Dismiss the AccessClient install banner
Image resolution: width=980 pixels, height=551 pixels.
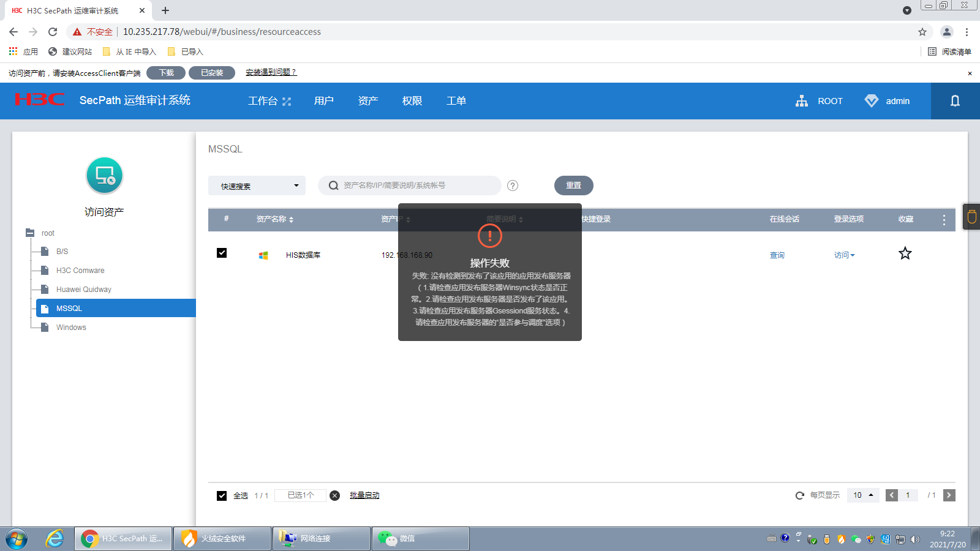pos(970,73)
